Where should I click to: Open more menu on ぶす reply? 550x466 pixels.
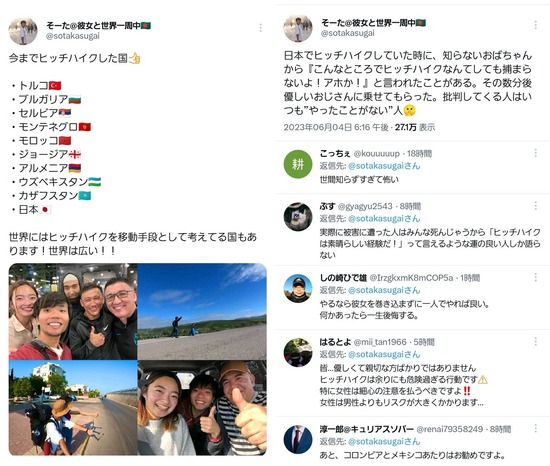536,205
